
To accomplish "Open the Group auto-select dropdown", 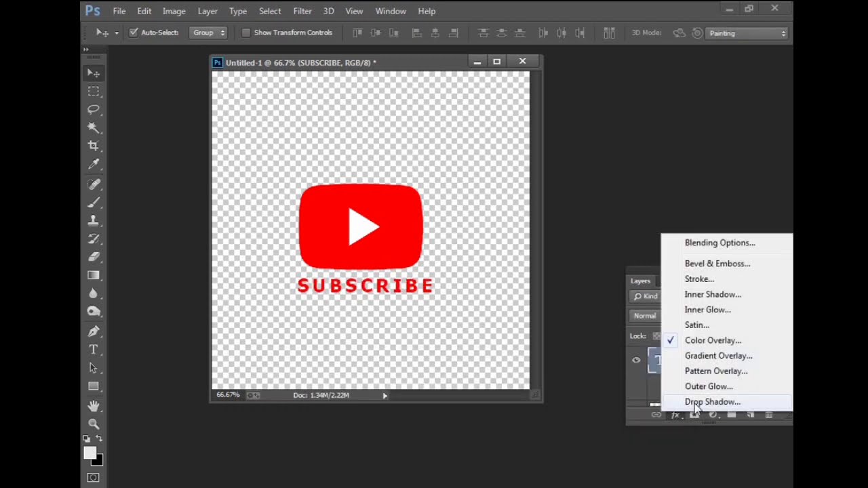I will tap(209, 33).
